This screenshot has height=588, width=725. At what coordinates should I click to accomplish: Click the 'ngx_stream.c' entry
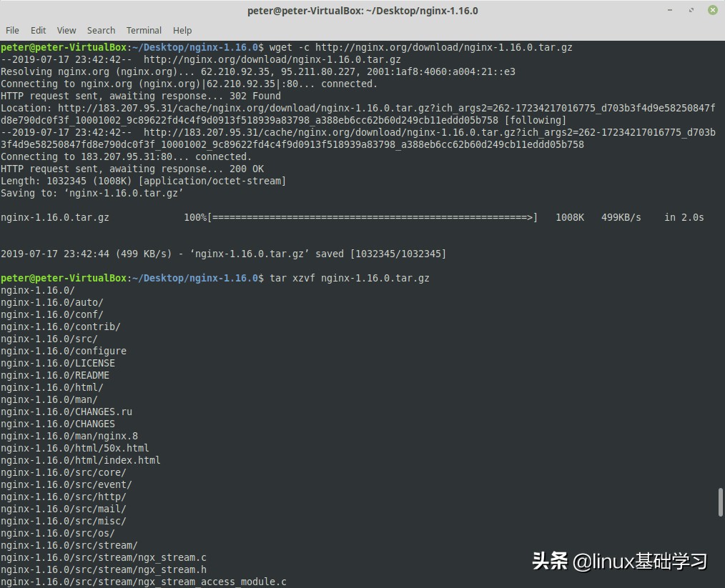pos(104,557)
